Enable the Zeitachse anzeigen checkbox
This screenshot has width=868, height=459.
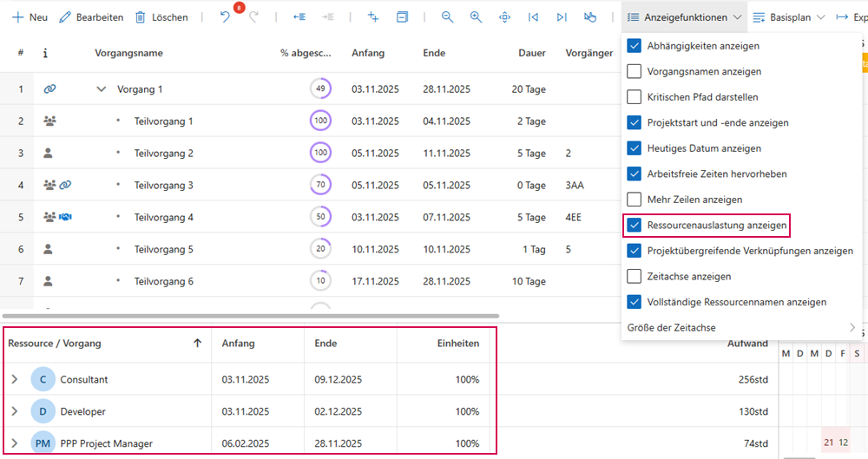635,277
